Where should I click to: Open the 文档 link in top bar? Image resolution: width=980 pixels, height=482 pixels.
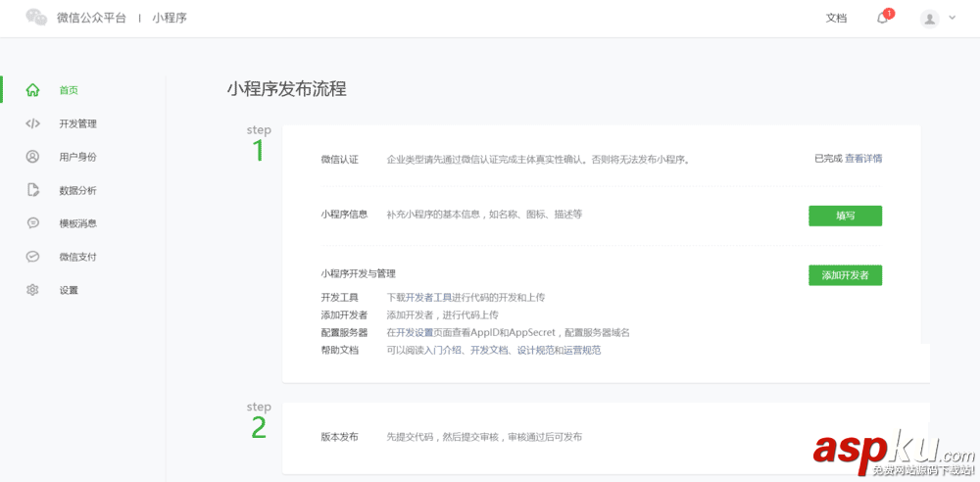point(836,18)
